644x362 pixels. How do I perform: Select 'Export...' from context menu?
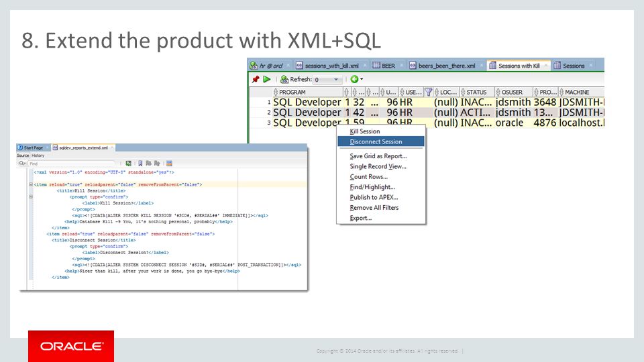[381, 218]
